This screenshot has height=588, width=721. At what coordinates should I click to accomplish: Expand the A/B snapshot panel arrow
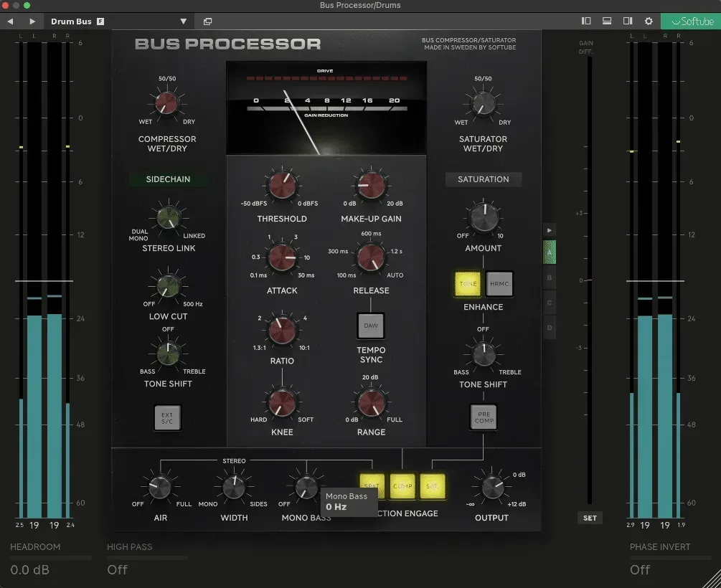point(550,230)
